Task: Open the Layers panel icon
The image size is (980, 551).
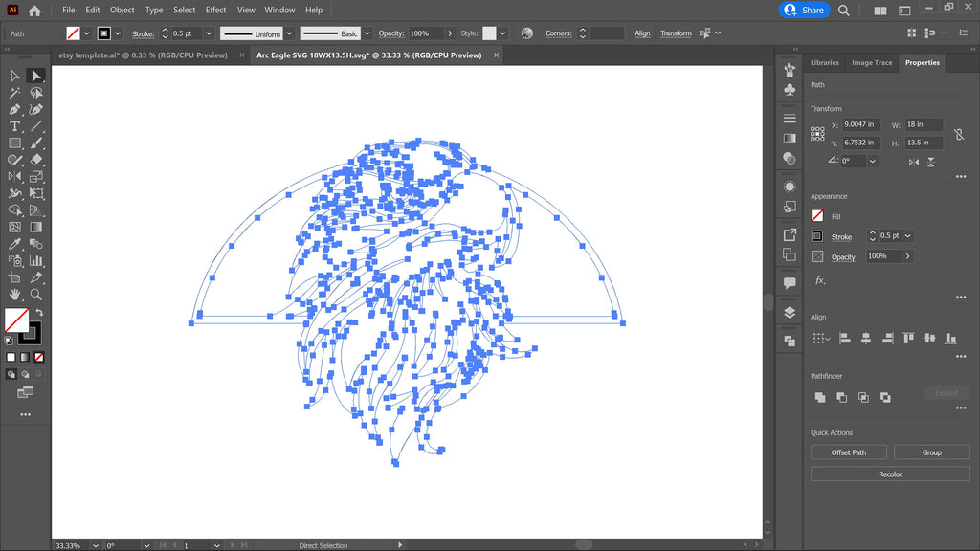Action: [x=790, y=313]
